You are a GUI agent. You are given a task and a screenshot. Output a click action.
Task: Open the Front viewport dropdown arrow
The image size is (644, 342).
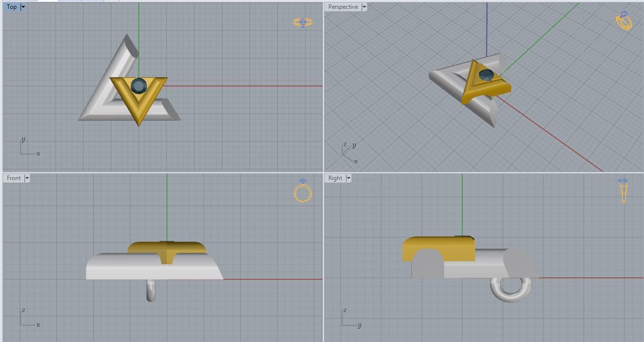(27, 178)
